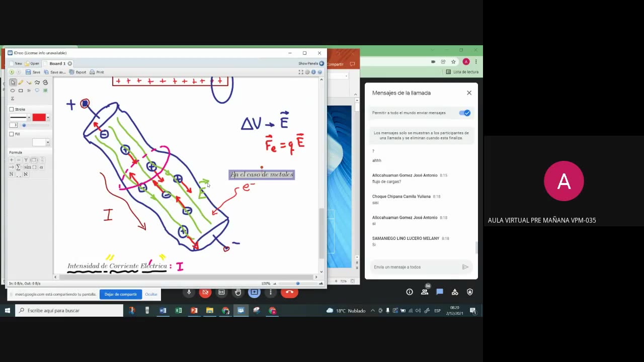This screenshot has height=362, width=644.
Task: Expand Show Panels in IDroo
Action: point(311,64)
